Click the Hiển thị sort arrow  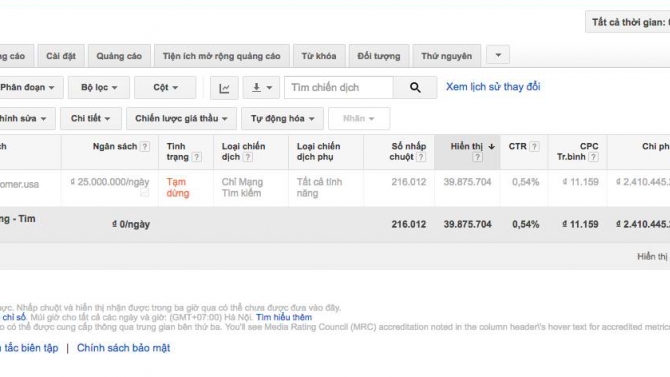(x=491, y=147)
